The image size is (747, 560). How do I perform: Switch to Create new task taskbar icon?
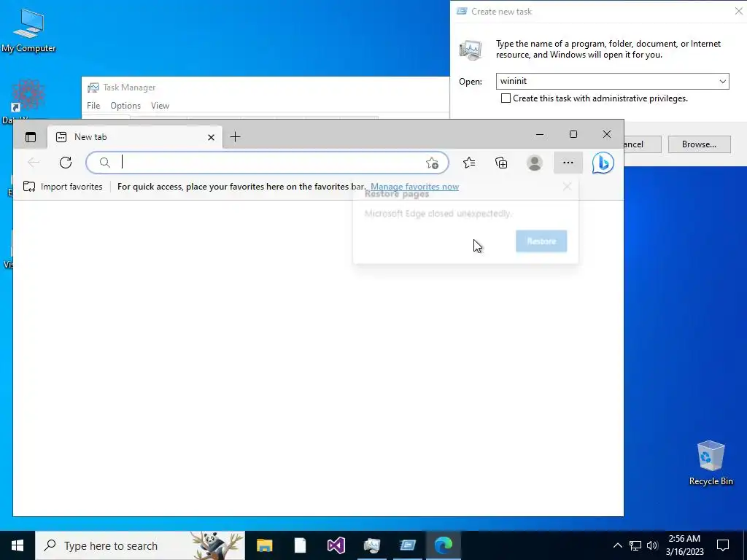click(x=407, y=545)
